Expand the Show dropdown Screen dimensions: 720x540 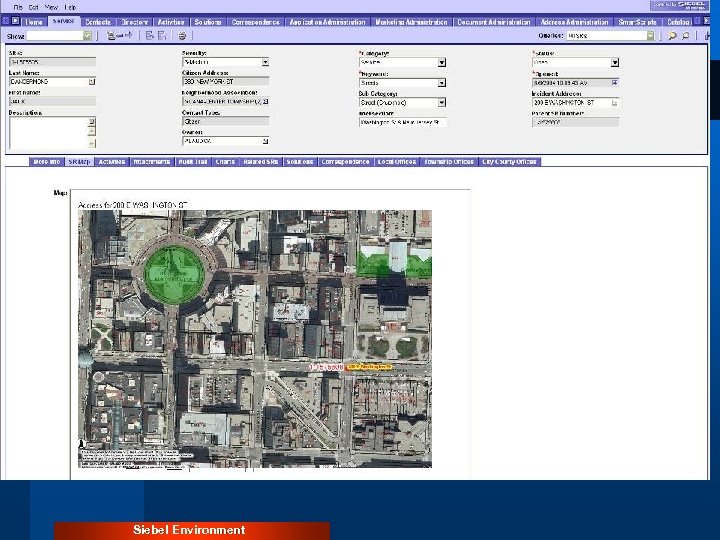pyautogui.click(x=87, y=36)
